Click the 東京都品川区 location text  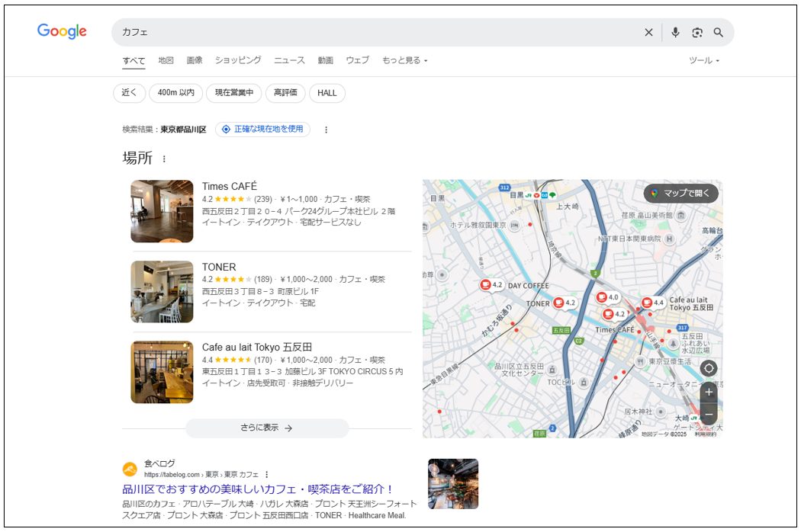183,130
